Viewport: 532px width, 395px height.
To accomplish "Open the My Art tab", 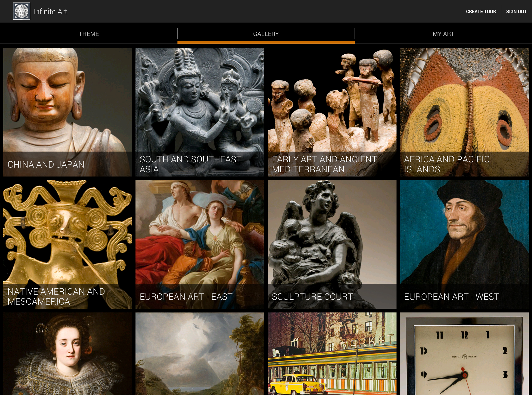I will pyautogui.click(x=443, y=34).
